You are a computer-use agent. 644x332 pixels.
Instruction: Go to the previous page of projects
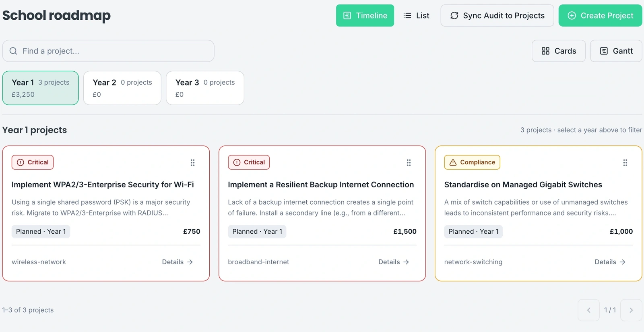pos(589,310)
